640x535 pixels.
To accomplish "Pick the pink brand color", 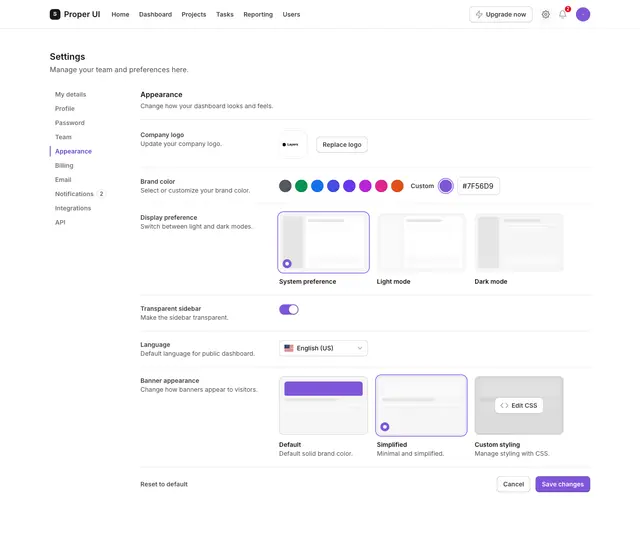I will tap(381, 186).
